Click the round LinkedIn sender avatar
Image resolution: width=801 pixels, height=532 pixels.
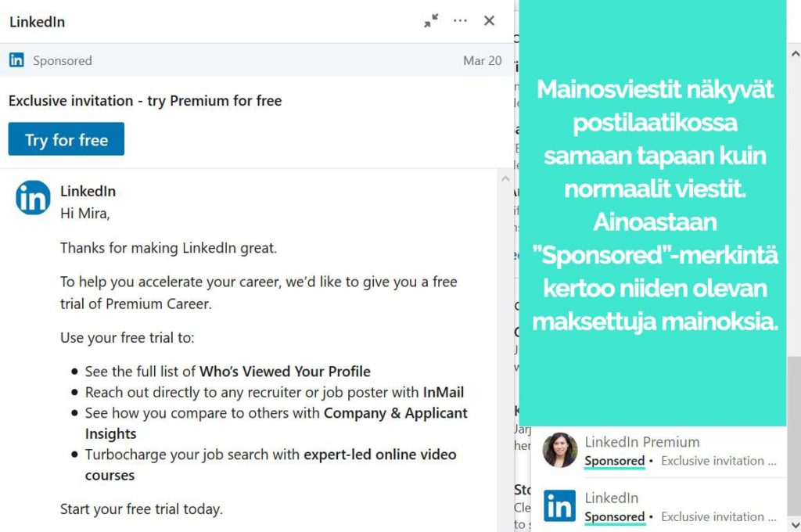33,197
